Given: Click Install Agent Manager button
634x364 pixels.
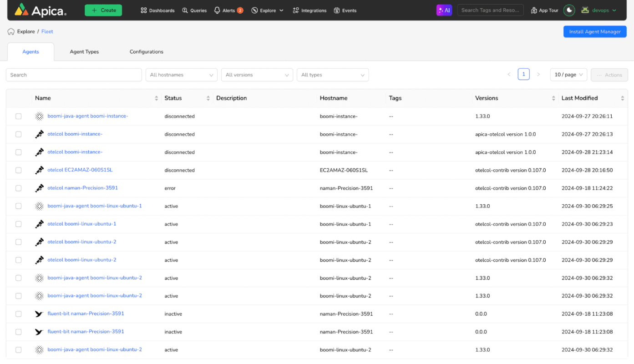Looking at the screenshot, I should (595, 31).
